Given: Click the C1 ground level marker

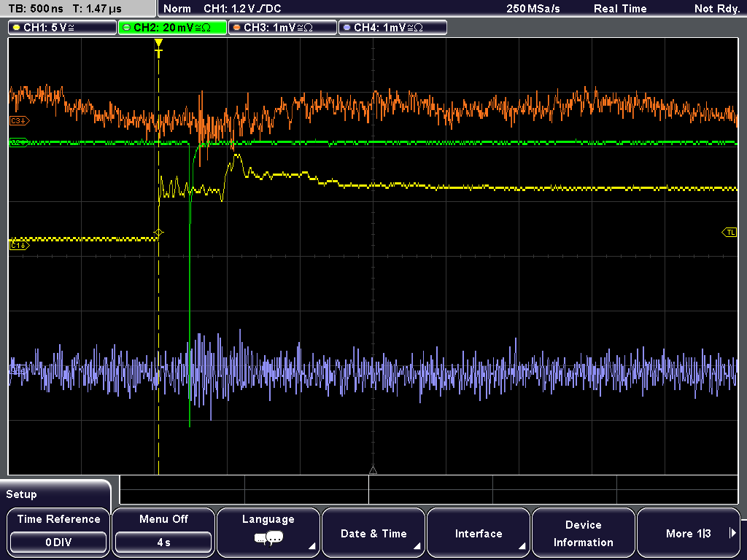Looking at the screenshot, I should coord(19,245).
